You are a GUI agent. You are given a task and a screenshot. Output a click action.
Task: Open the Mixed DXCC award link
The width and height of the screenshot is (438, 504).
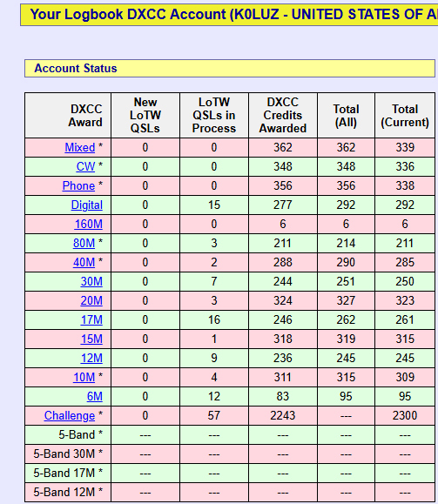tap(80, 147)
